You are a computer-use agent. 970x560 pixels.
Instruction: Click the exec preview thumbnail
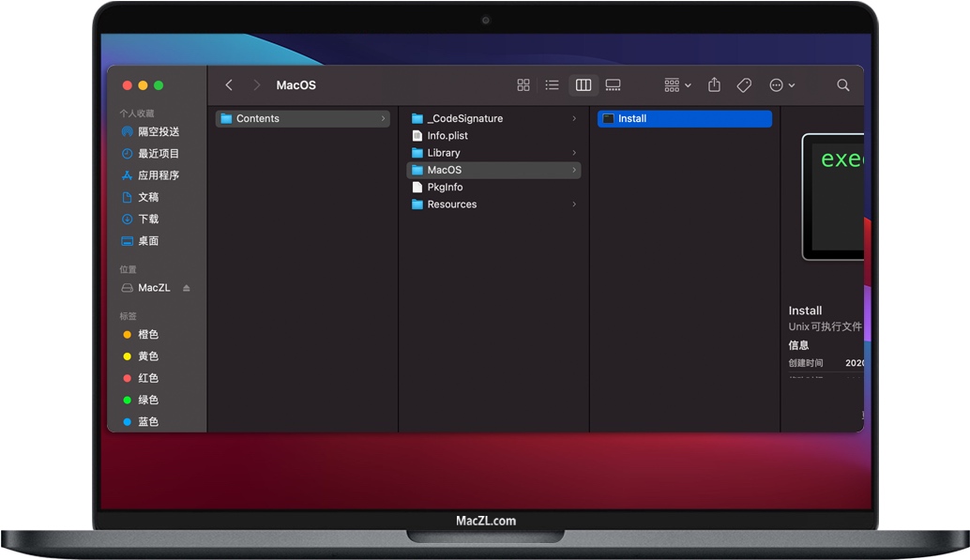(x=835, y=195)
